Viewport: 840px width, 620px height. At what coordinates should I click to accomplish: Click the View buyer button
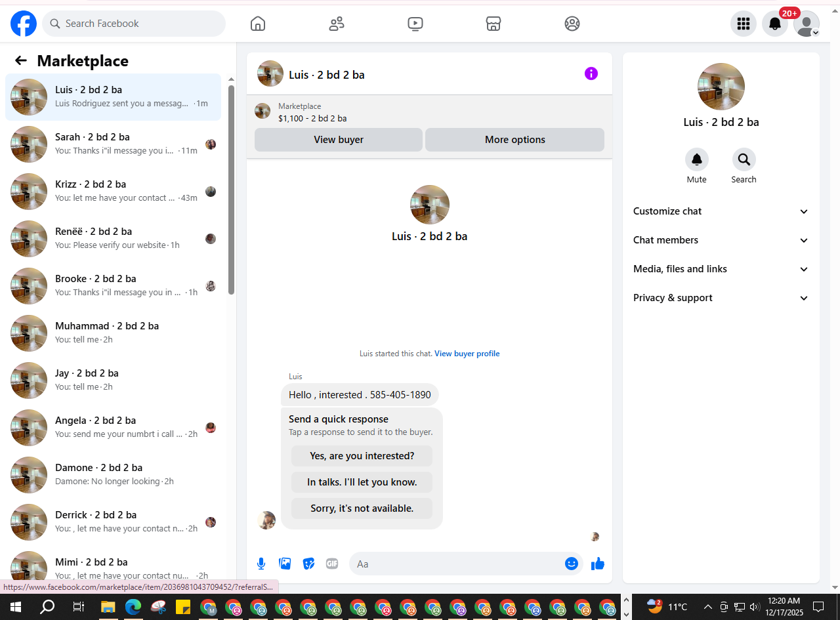[339, 140]
